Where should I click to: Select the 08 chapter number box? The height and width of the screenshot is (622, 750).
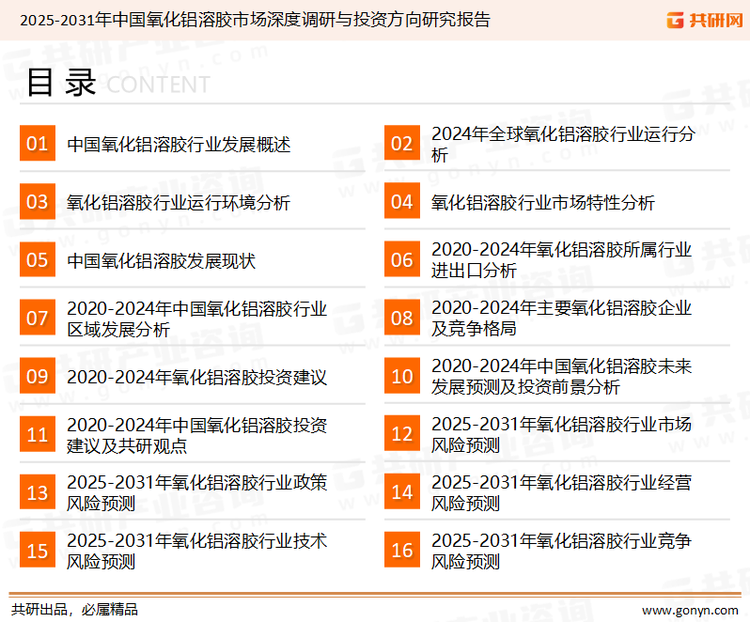[401, 318]
